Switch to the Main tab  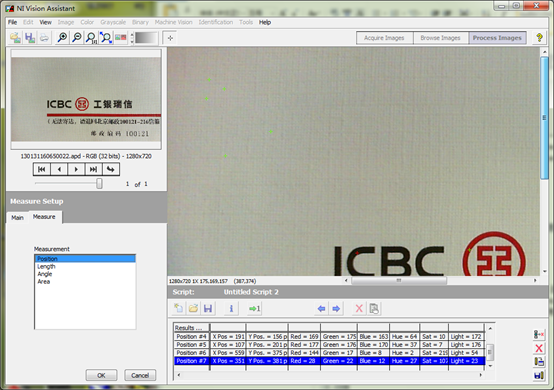click(17, 218)
